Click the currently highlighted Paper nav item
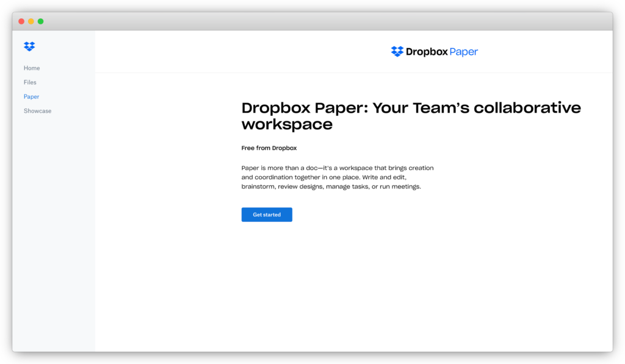This screenshot has height=364, width=625. [x=31, y=96]
